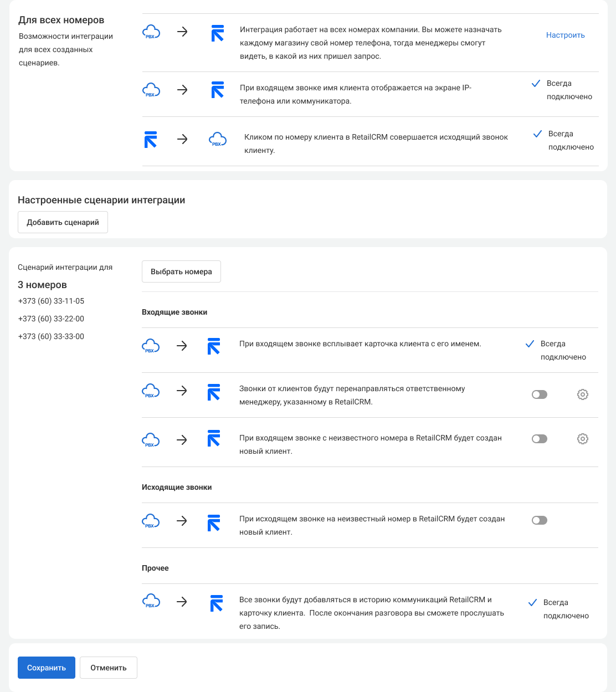Toggle new client creation on unknown incoming call
This screenshot has width=616, height=692.
(539, 439)
